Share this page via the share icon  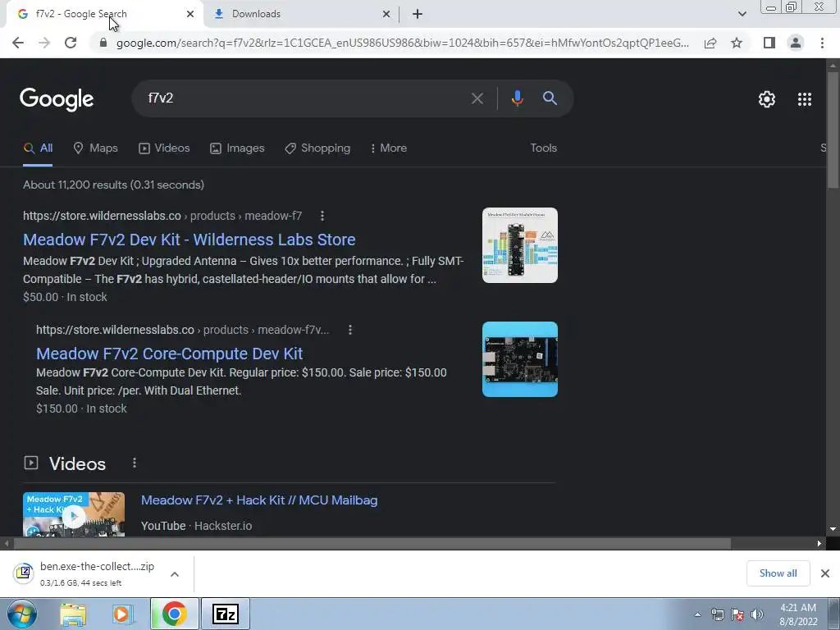pyautogui.click(x=710, y=43)
